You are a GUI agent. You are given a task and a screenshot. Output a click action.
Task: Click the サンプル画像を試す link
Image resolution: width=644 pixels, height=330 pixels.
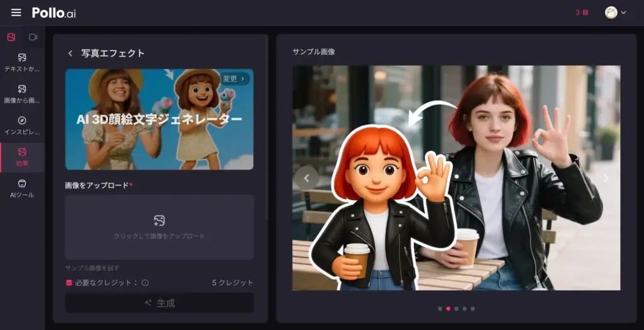pyautogui.click(x=92, y=268)
